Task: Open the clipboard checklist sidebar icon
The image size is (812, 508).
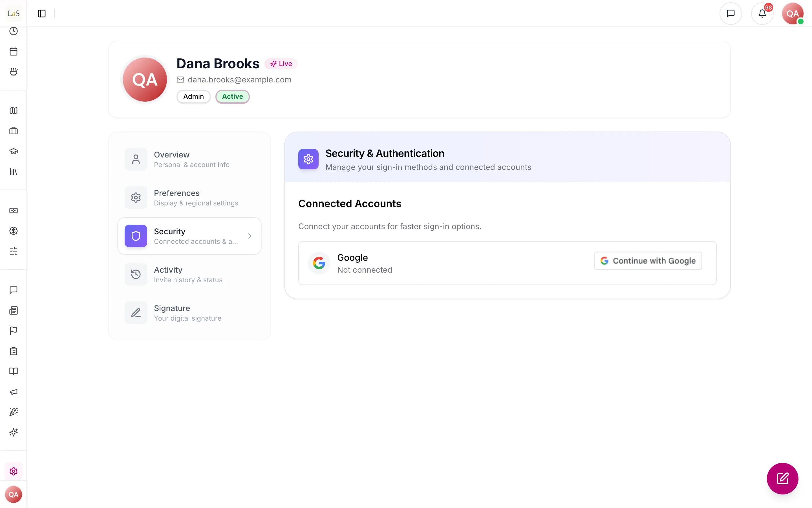Action: [x=14, y=351]
